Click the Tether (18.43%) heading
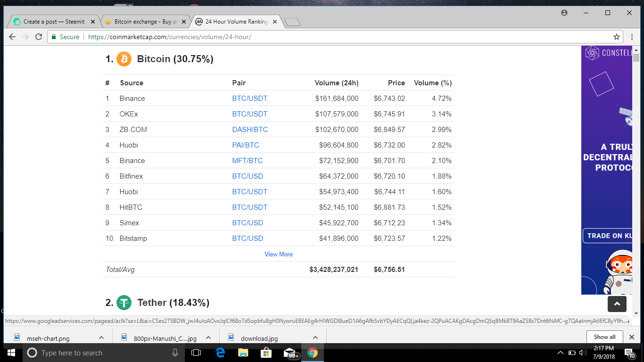 pos(173,303)
